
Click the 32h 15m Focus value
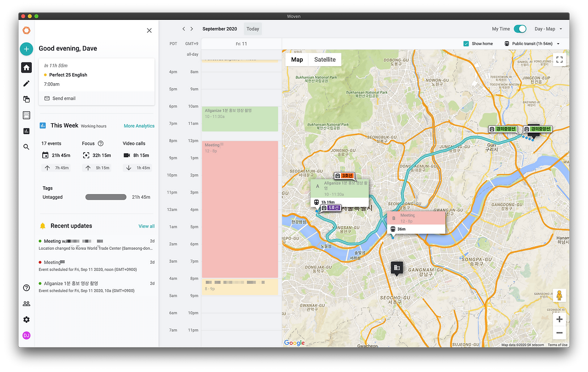102,155
